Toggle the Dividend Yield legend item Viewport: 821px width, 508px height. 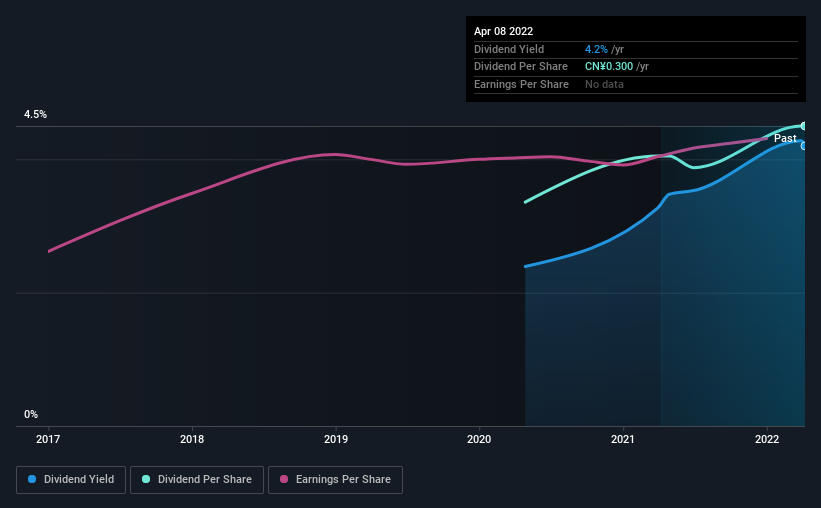pos(71,480)
